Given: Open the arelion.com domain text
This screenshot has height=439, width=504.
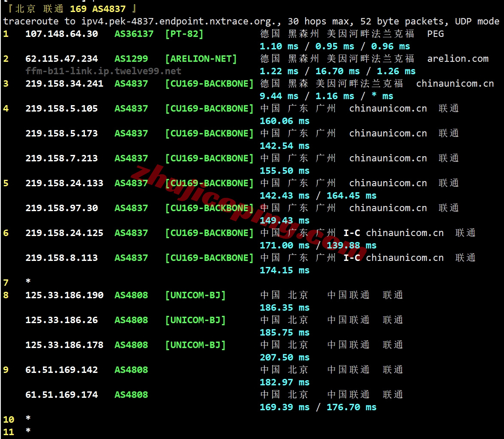Looking at the screenshot, I should point(458,59).
